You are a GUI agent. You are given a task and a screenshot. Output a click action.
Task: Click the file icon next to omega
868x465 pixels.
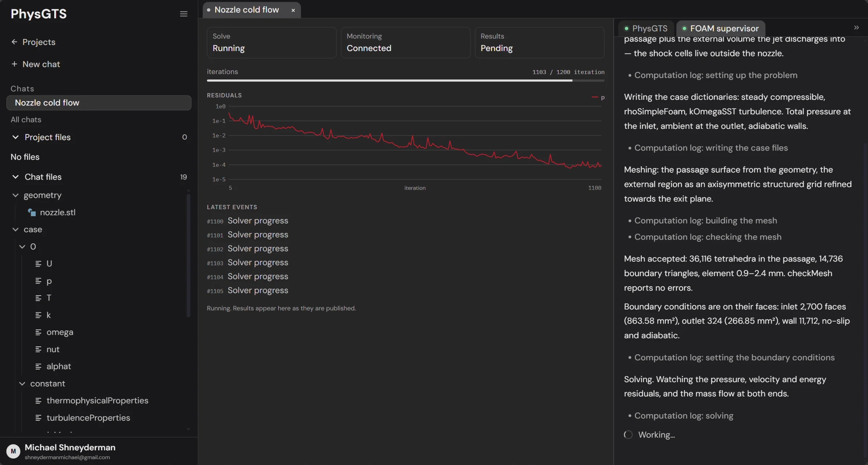pyautogui.click(x=38, y=332)
